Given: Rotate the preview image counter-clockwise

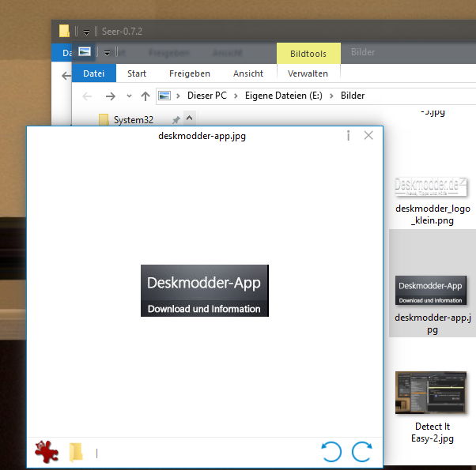Looking at the screenshot, I should [x=331, y=452].
